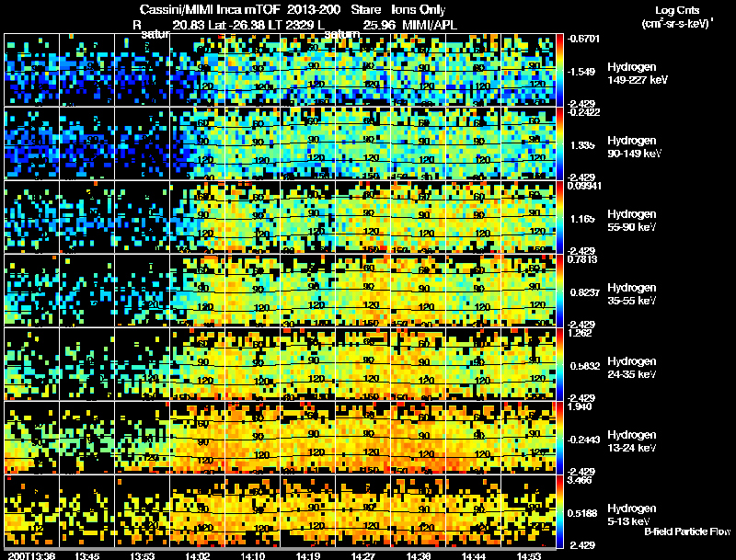Select the 'Hydrogen 13-24 keV' row label

tap(632, 441)
